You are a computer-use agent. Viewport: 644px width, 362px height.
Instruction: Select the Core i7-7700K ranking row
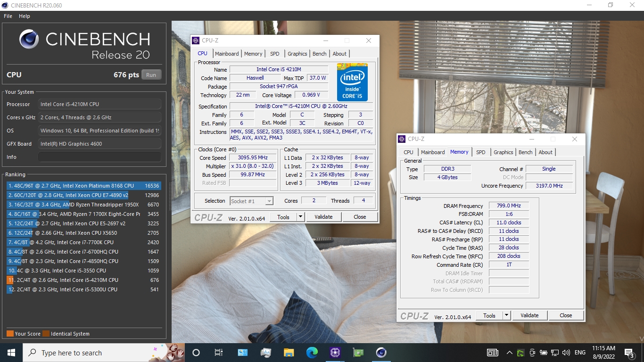tap(84, 242)
